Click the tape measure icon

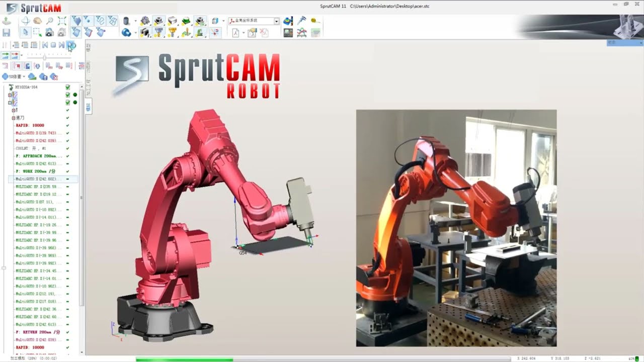point(314,20)
